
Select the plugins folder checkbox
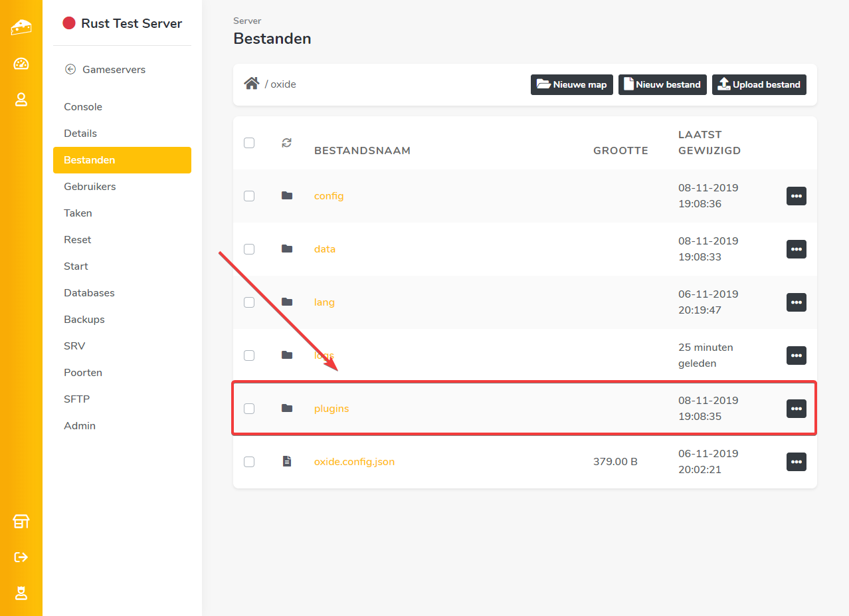click(249, 409)
